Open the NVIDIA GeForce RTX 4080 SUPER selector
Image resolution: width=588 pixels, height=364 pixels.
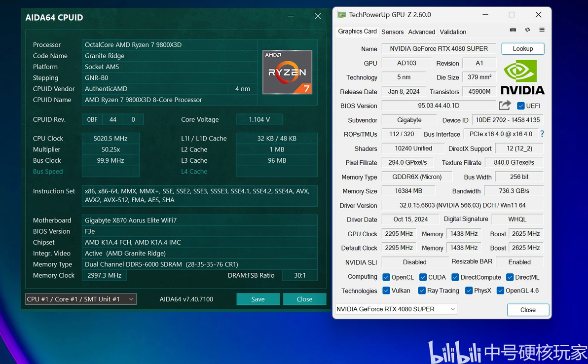pyautogui.click(x=396, y=309)
